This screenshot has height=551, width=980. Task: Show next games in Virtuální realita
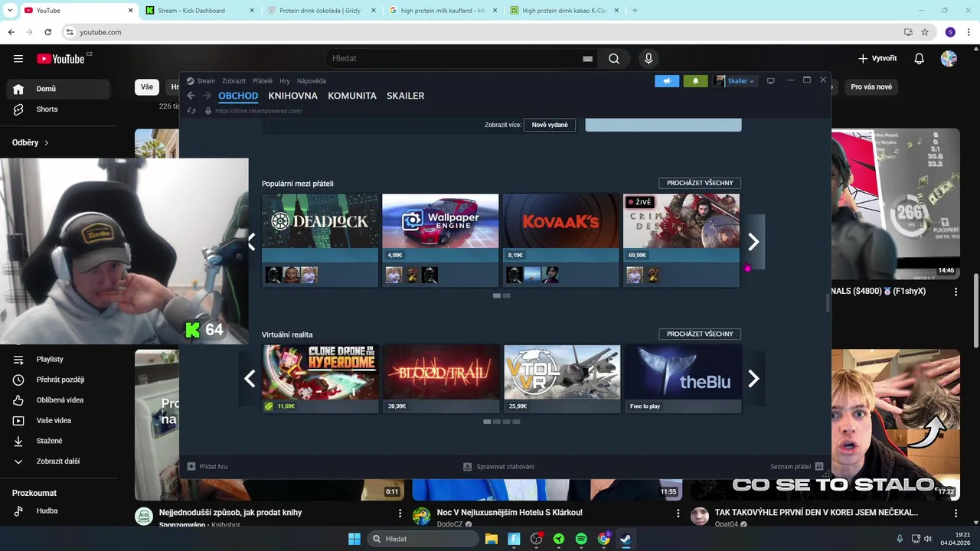[753, 379]
